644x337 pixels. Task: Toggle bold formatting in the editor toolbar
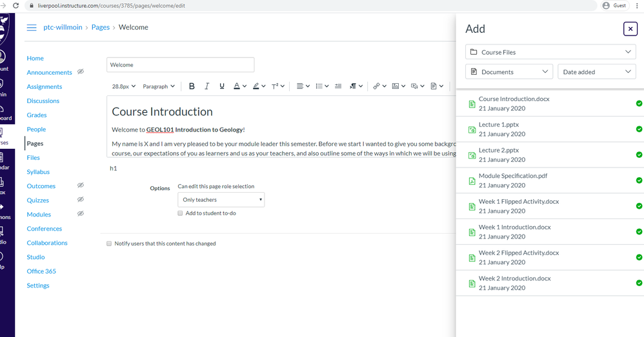click(x=192, y=86)
